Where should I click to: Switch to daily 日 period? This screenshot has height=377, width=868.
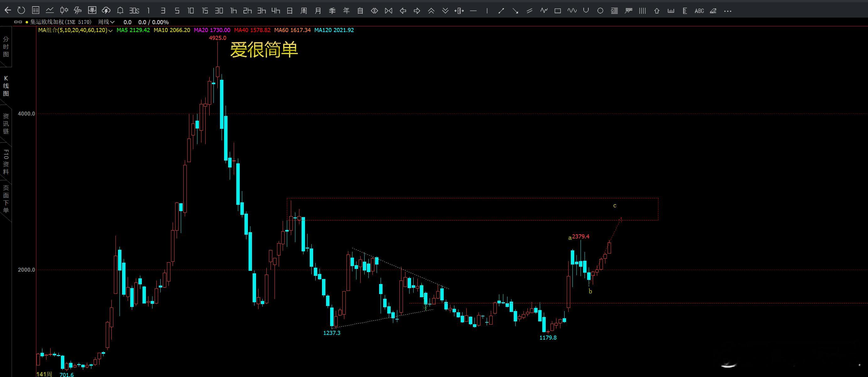coord(289,11)
